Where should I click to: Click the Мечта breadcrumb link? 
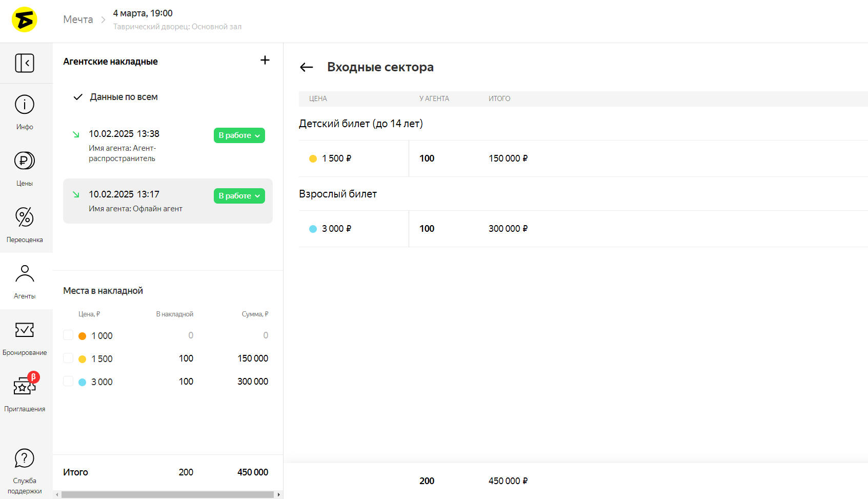[x=78, y=19]
